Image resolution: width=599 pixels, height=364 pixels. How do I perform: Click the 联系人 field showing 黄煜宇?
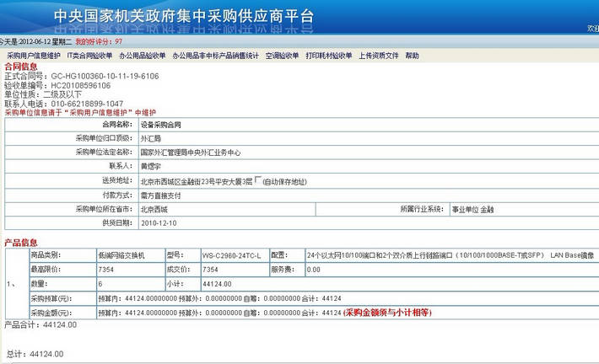tap(152, 166)
